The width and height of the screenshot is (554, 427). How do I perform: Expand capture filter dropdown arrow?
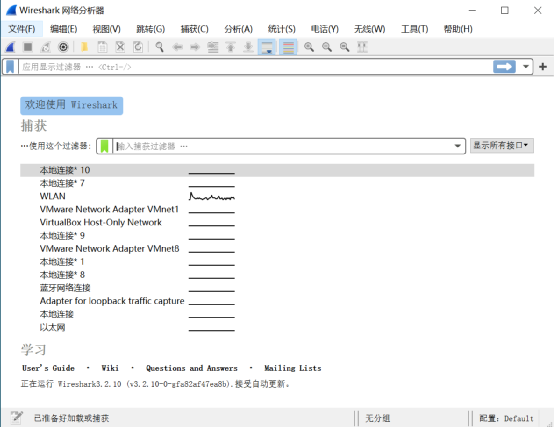(x=458, y=146)
